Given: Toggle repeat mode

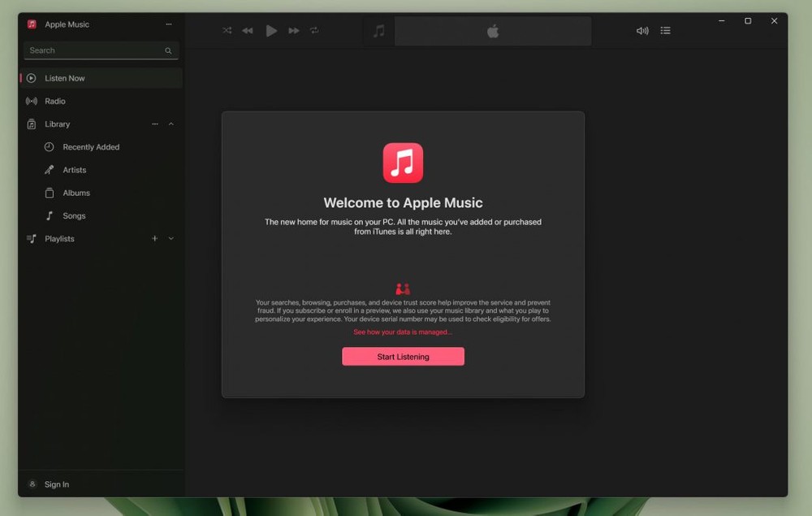Looking at the screenshot, I should tap(314, 31).
